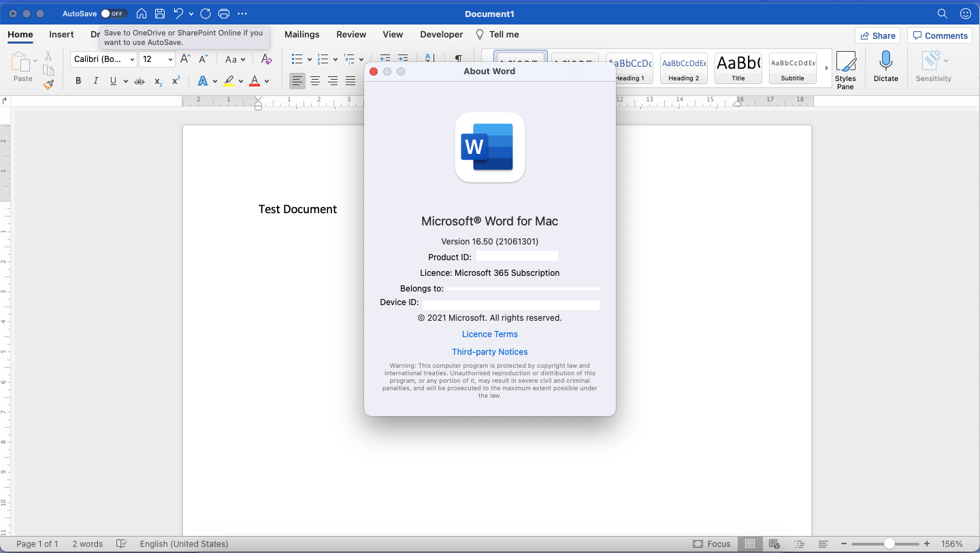Expand the styles gallery chevron

[x=826, y=68]
